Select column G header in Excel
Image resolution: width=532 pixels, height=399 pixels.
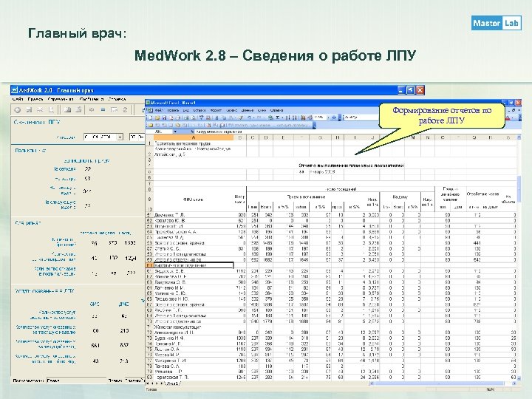[320, 137]
